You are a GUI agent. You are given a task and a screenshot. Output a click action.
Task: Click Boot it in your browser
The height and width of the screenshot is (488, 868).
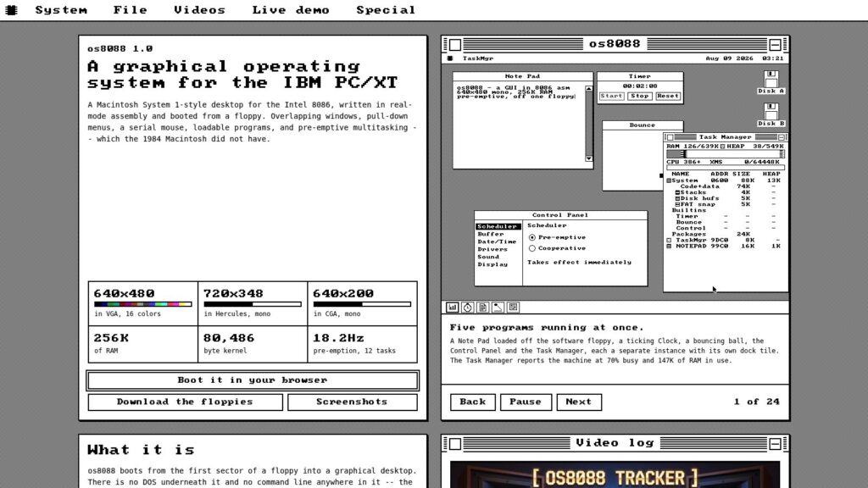pyautogui.click(x=253, y=380)
